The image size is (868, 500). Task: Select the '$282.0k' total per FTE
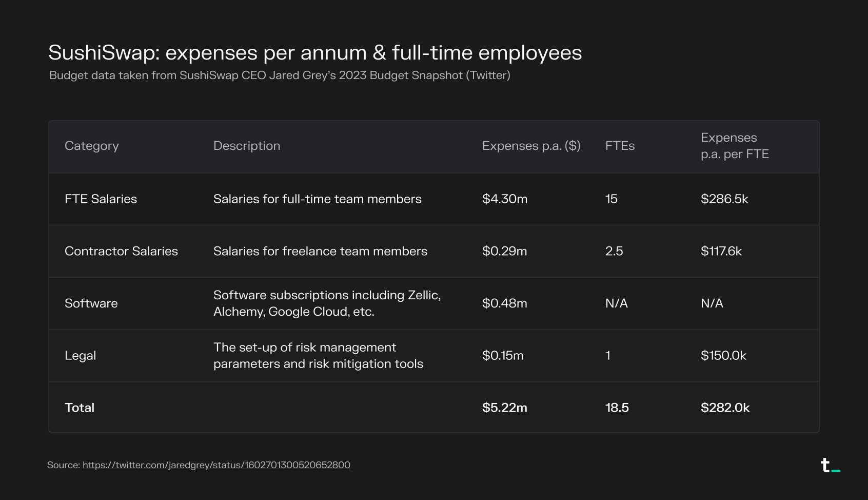[x=725, y=408]
